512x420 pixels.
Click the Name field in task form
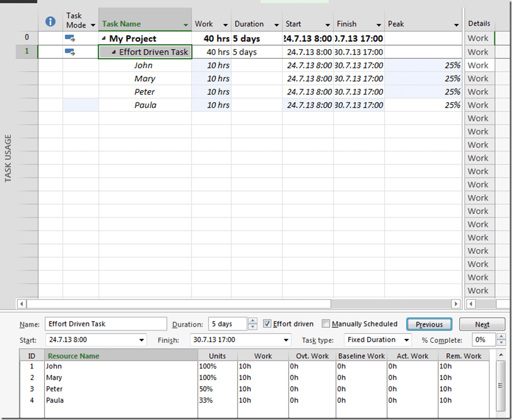tap(106, 324)
